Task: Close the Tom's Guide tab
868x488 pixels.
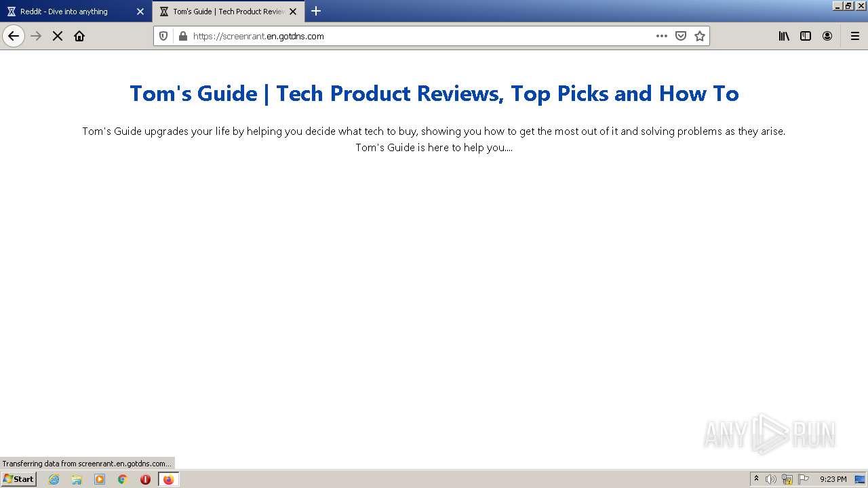Action: pyautogui.click(x=293, y=12)
